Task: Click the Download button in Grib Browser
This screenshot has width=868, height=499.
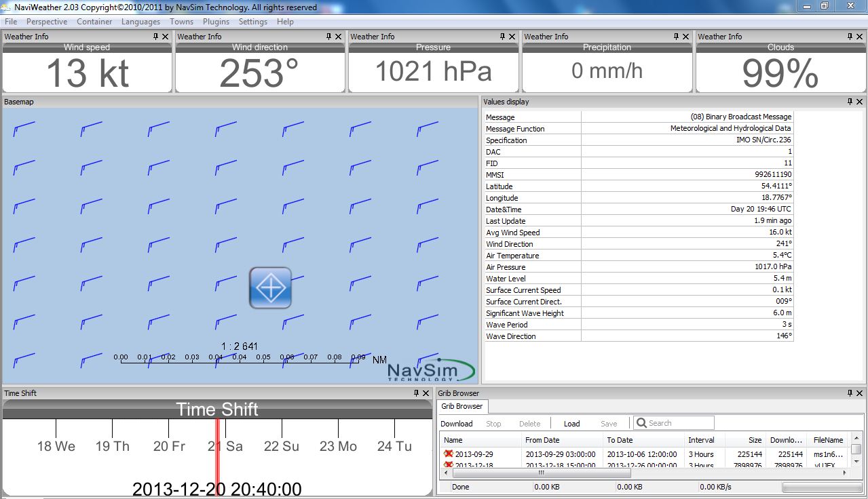Action: [x=457, y=424]
